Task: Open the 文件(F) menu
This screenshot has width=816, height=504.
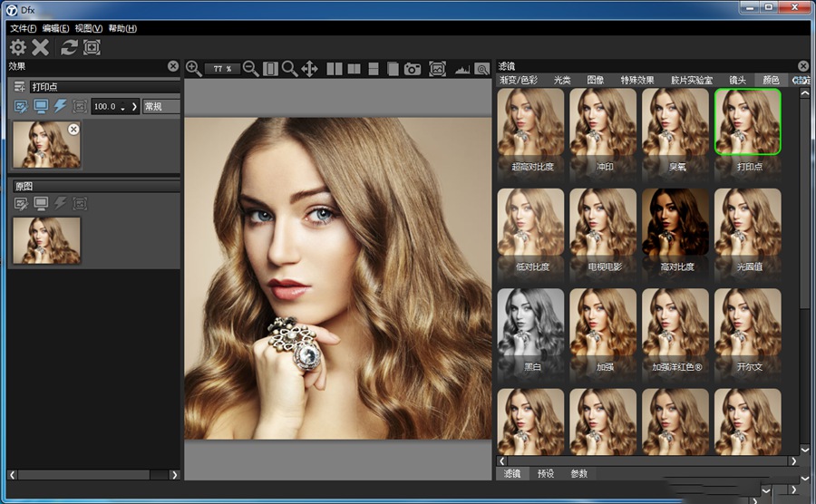Action: pos(24,28)
